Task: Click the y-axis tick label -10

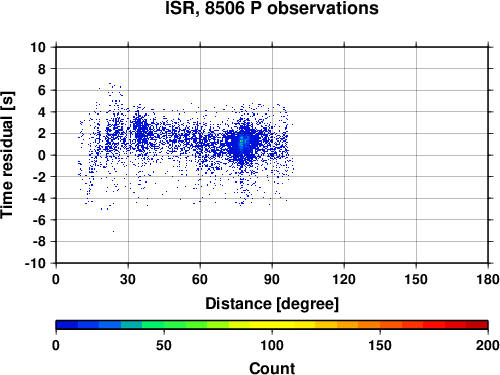Action: pyautogui.click(x=35, y=263)
